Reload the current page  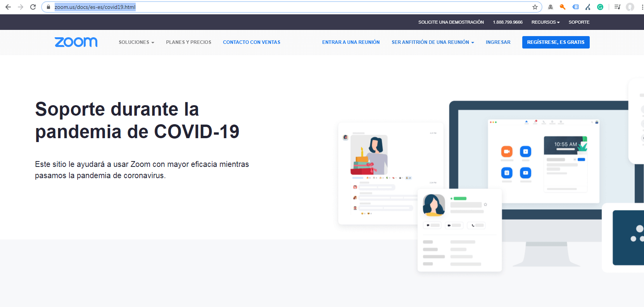(33, 7)
